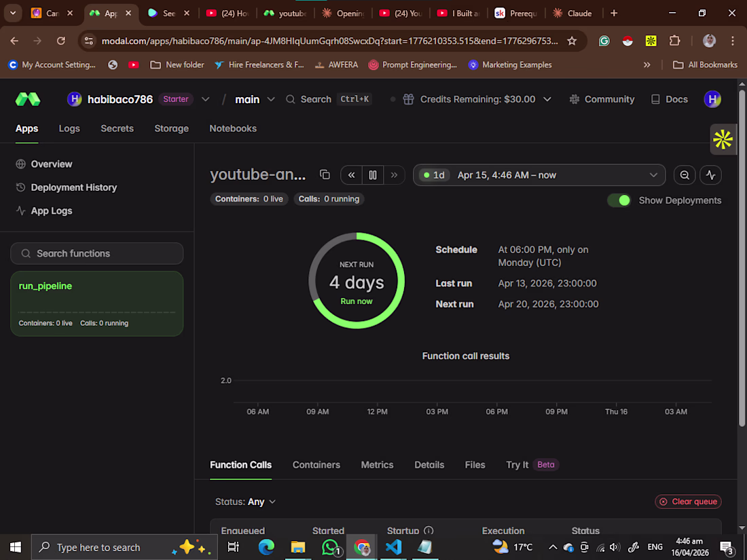Screen dimensions: 747x560
Task: Expand the Credits Remaining dropdown
Action: click(547, 99)
